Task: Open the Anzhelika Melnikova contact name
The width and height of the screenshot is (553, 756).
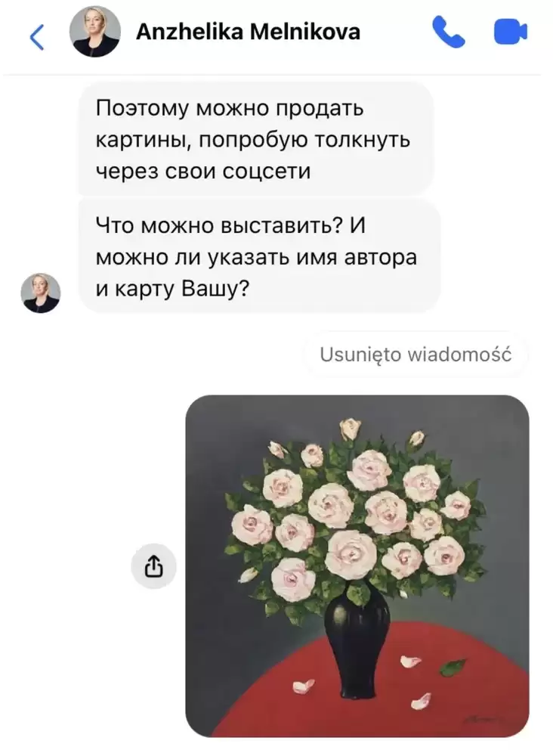Action: click(248, 32)
